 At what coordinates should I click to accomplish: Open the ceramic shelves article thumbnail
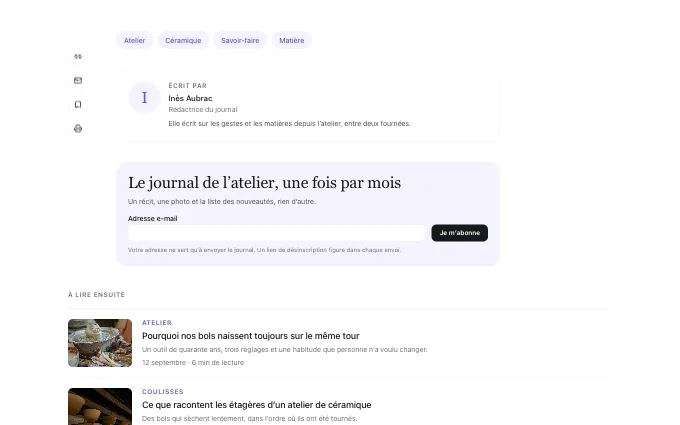point(100,406)
